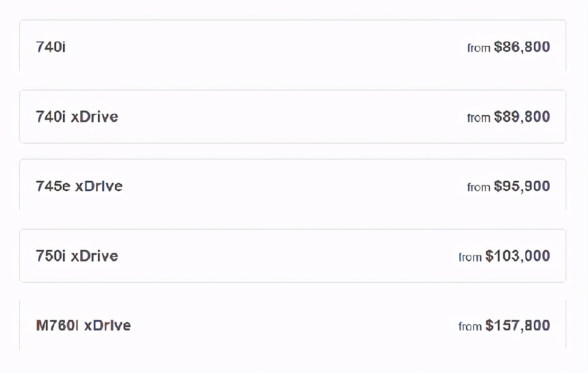
Task: Click the word "from" before $103,000
Action: coord(470,257)
